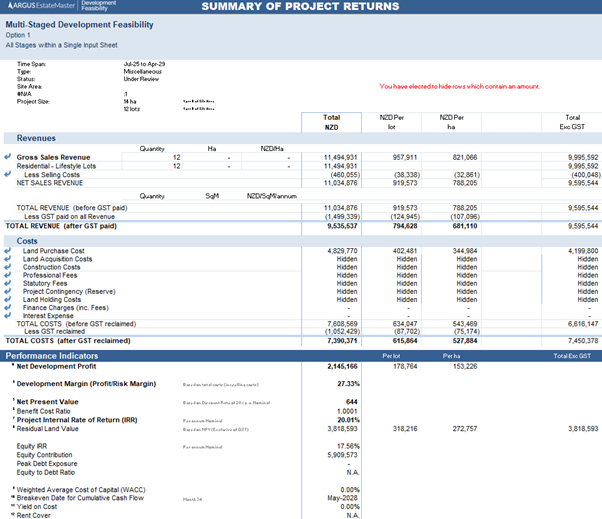Select profit per lot 178,764
The width and height of the screenshot is (602, 519).
tap(405, 367)
